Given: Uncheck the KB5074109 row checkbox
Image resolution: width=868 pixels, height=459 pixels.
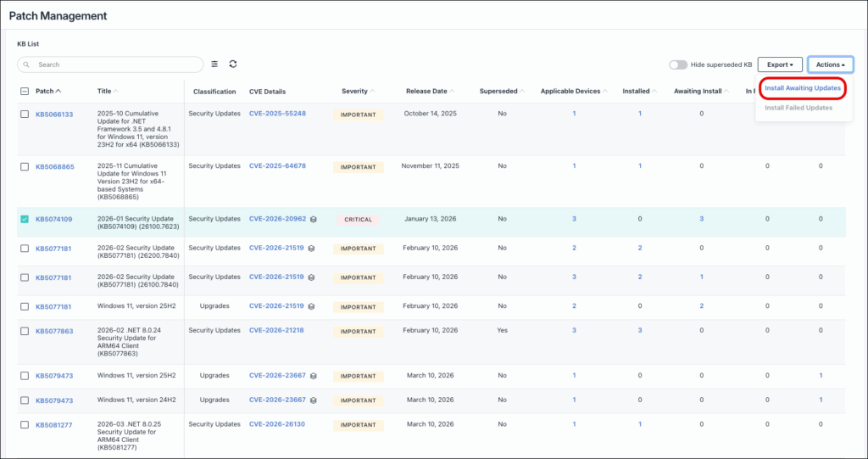Looking at the screenshot, I should (x=25, y=219).
